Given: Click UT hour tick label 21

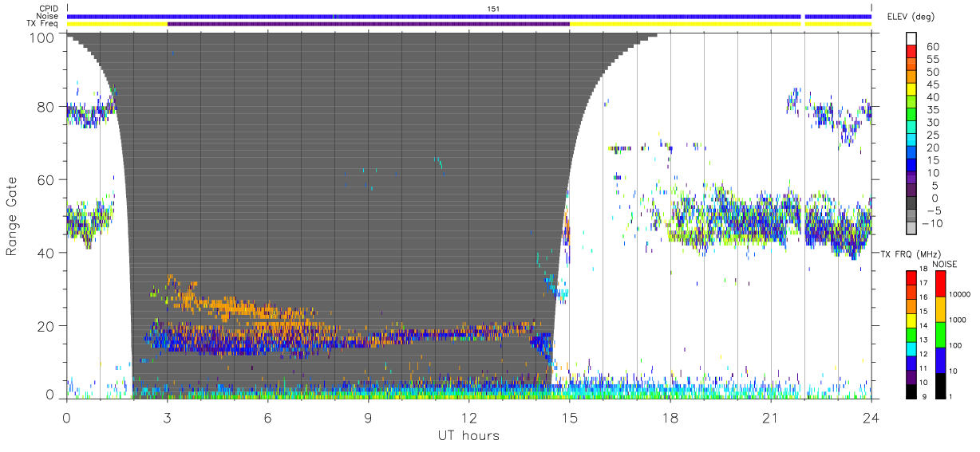Looking at the screenshot, I should point(771,416).
